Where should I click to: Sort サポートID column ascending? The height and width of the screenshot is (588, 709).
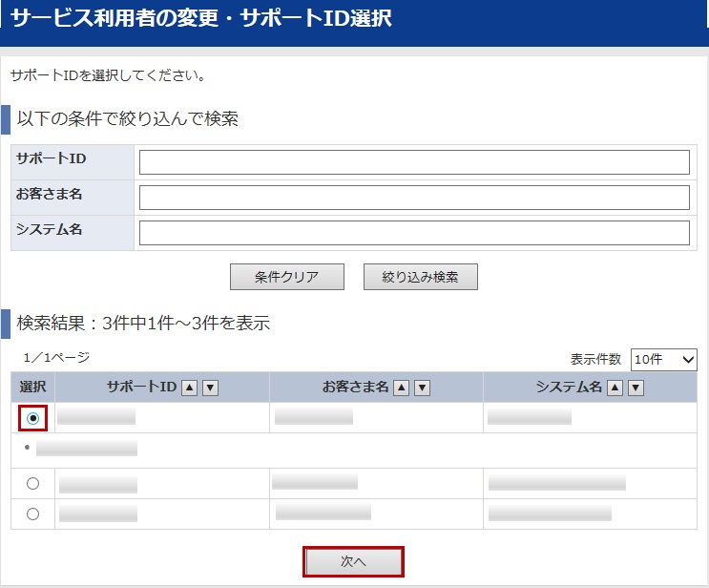click(190, 388)
